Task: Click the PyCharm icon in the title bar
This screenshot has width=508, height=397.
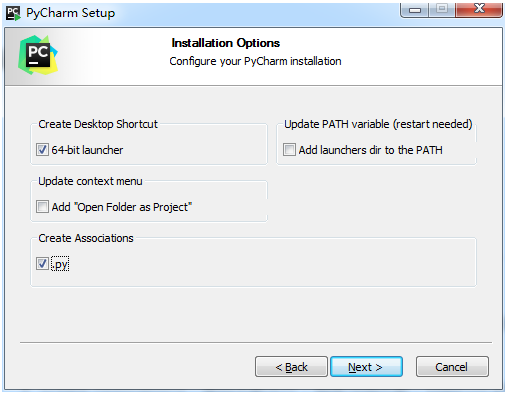Action: point(13,13)
